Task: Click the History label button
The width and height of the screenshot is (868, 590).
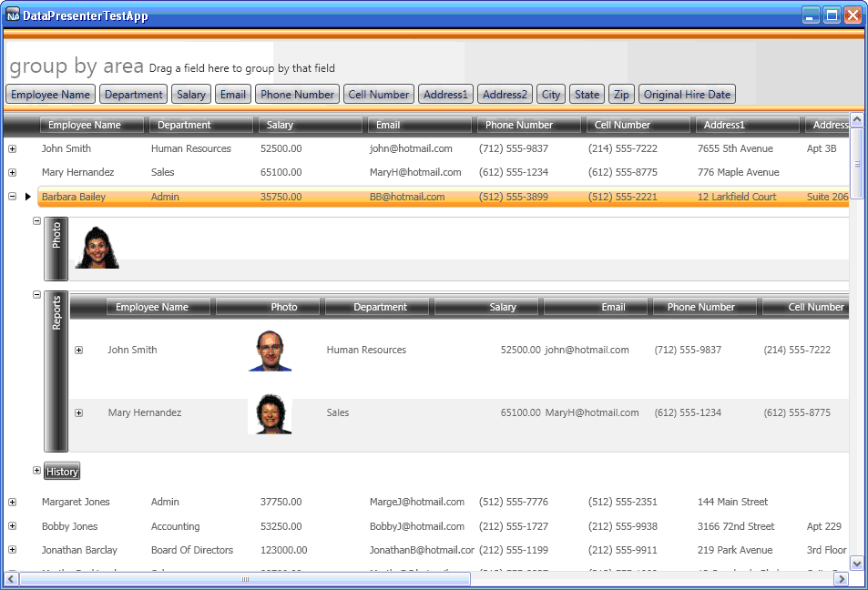Action: (x=63, y=472)
